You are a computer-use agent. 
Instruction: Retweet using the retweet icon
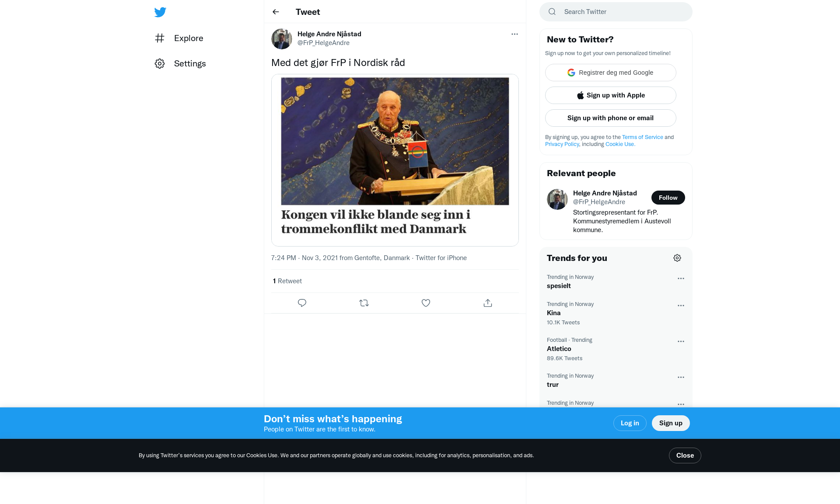tap(364, 303)
